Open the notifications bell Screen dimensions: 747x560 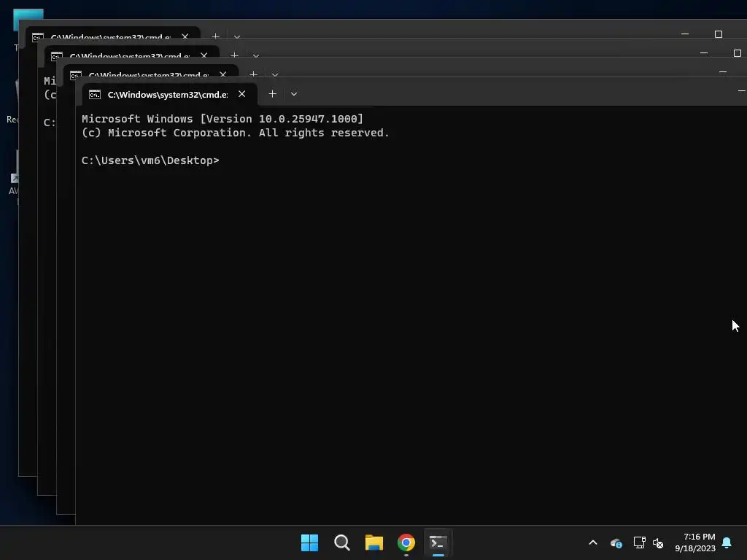(x=727, y=542)
